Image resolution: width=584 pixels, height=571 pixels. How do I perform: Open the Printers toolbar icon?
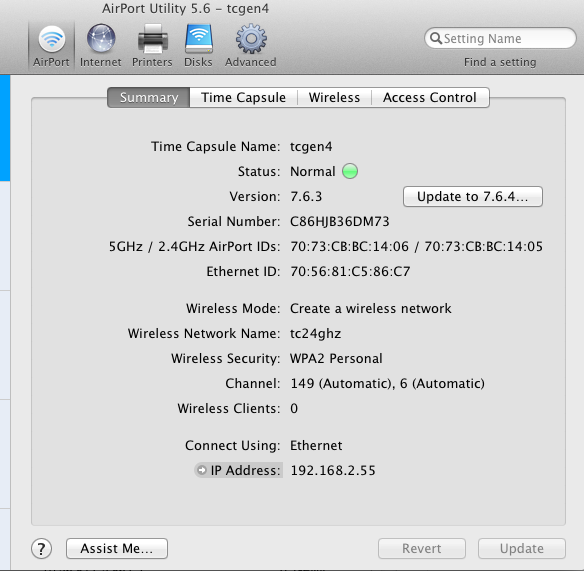click(153, 39)
